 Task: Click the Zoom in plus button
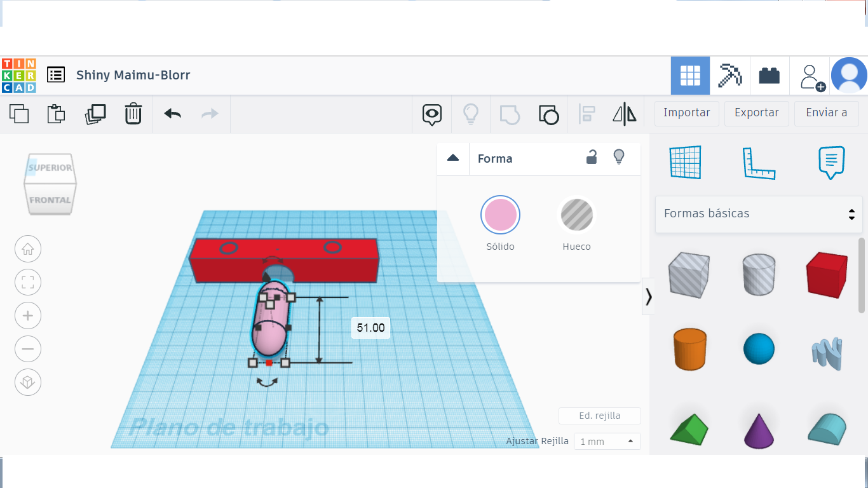28,316
